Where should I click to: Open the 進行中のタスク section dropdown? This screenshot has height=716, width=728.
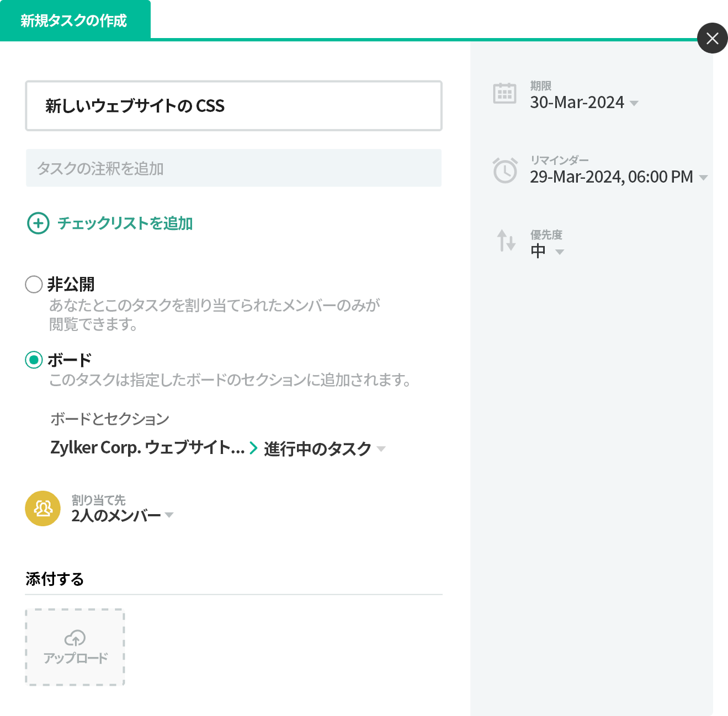click(x=381, y=450)
